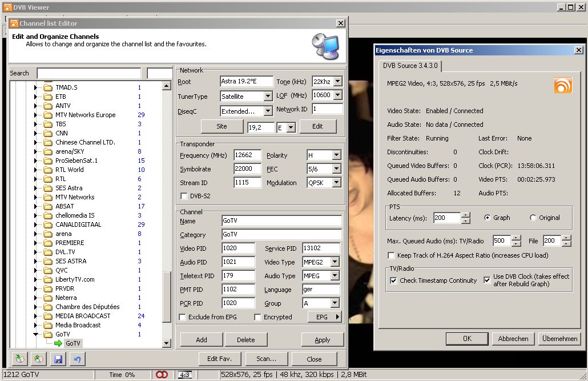The width and height of the screenshot is (588, 381).
Task: Click the CNN folder icon
Action: click(47, 133)
